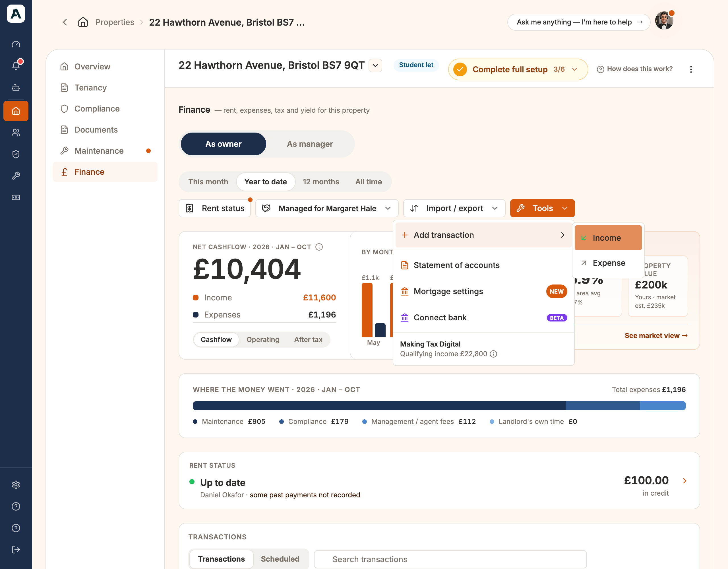Viewport: 728px width, 569px height.
Task: Open the rent status chevron arrow
Action: 685,481
